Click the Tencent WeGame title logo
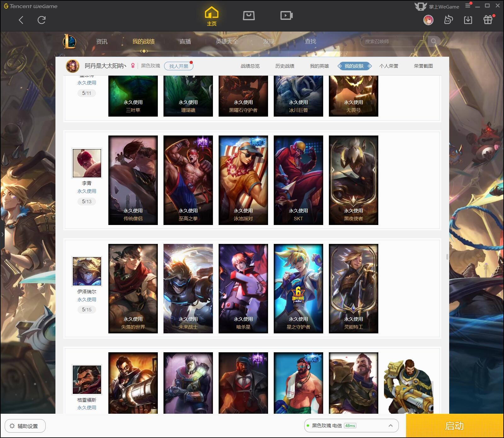Screen dimensions: 504x438 point(31,6)
